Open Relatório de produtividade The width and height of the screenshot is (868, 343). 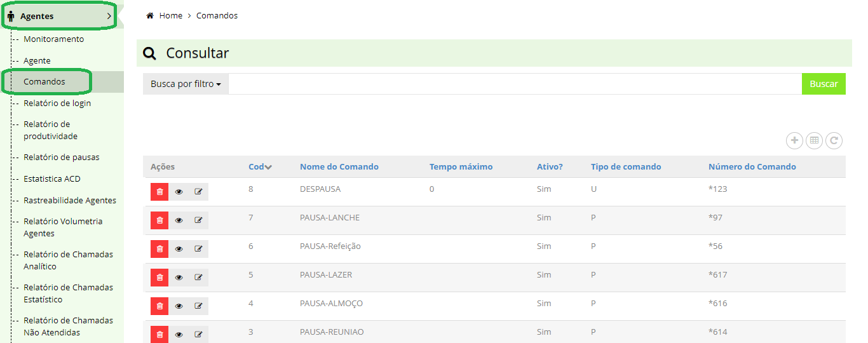point(50,130)
